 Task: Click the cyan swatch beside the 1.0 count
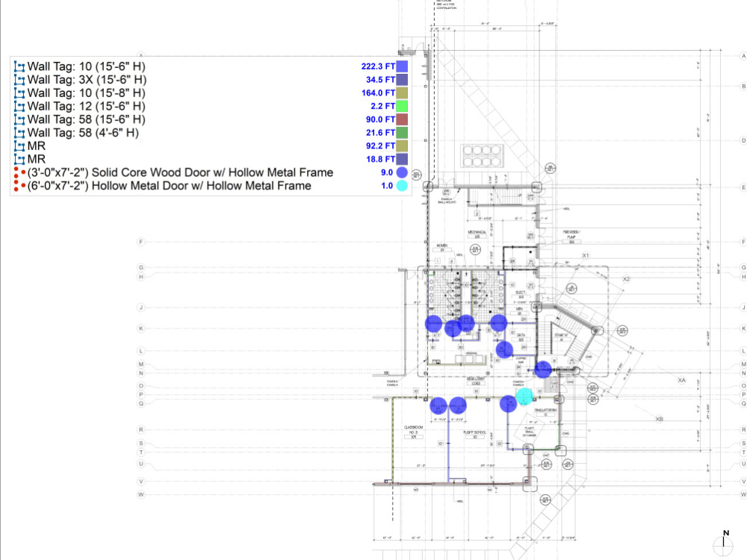pyautogui.click(x=403, y=186)
